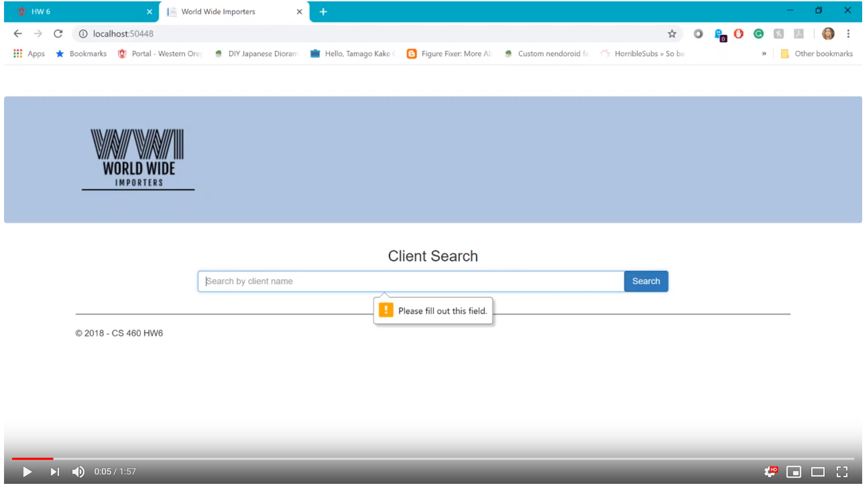Mute the video volume
Image resolution: width=868 pixels, height=487 pixels.
click(78, 471)
